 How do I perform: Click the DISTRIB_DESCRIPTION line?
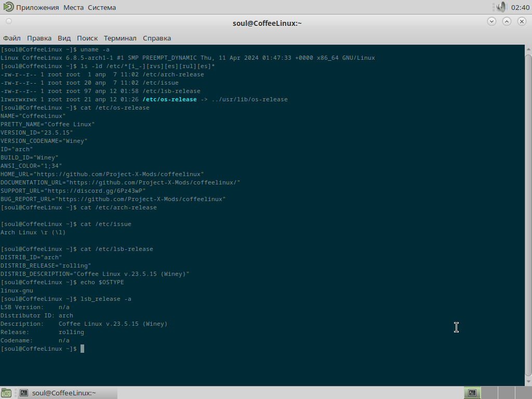[x=95, y=274]
